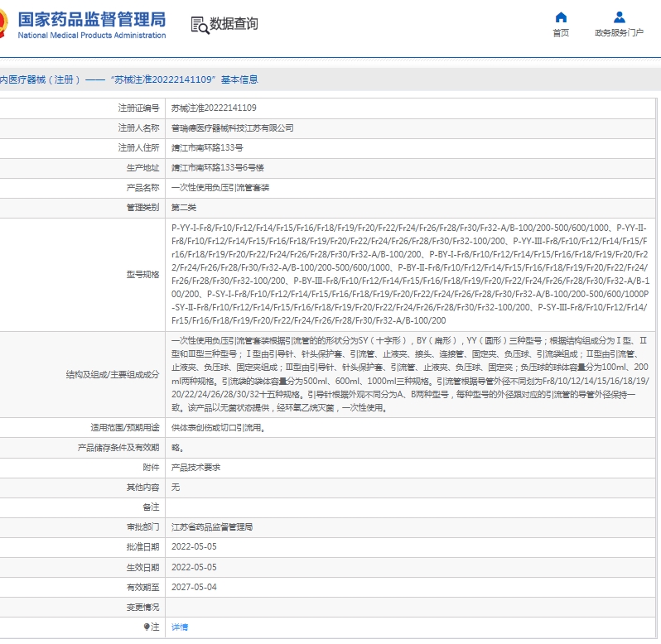This screenshot has height=644, width=661.
Task: Click the 产品储存条件及有效期 label
Action: 118,448
